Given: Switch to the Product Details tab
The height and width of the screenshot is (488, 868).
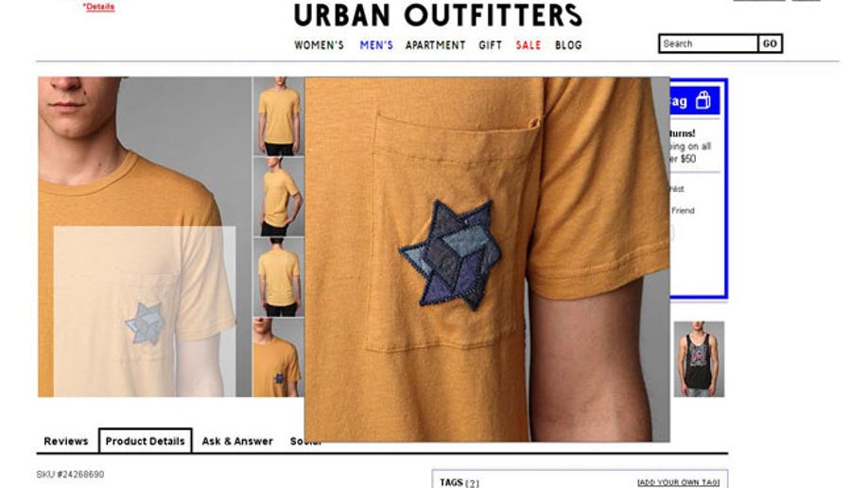Looking at the screenshot, I should point(145,441).
